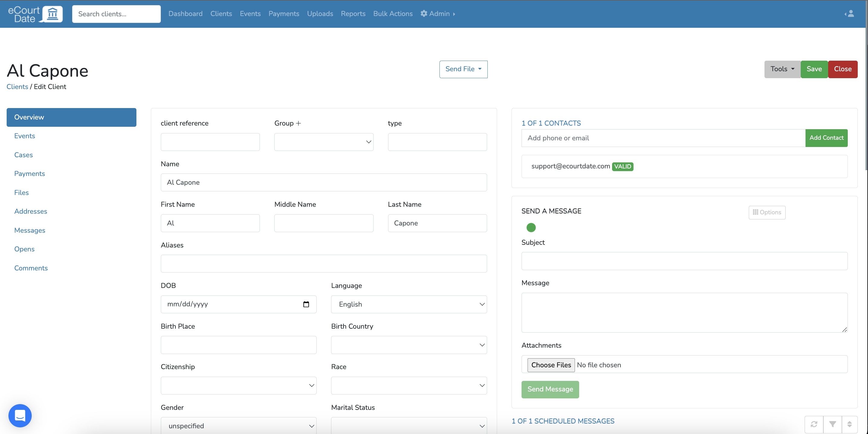Open the user profile icon menu
Image resolution: width=868 pixels, height=434 pixels.
850,14
